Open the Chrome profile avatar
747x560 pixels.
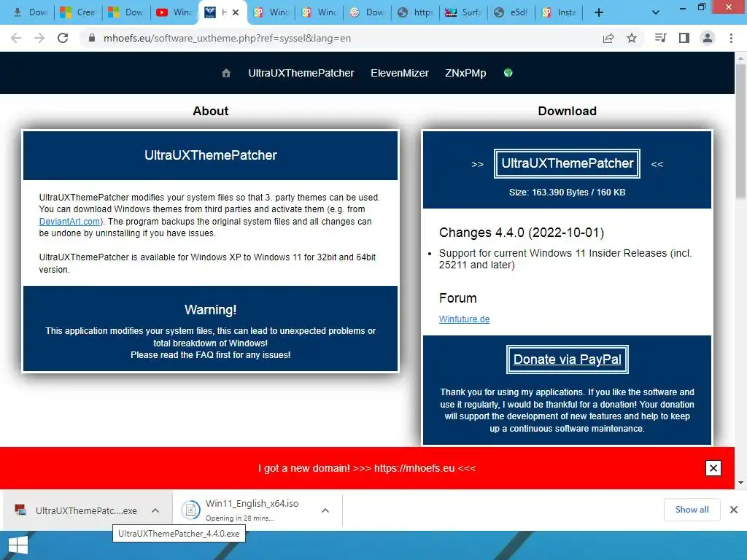[708, 38]
